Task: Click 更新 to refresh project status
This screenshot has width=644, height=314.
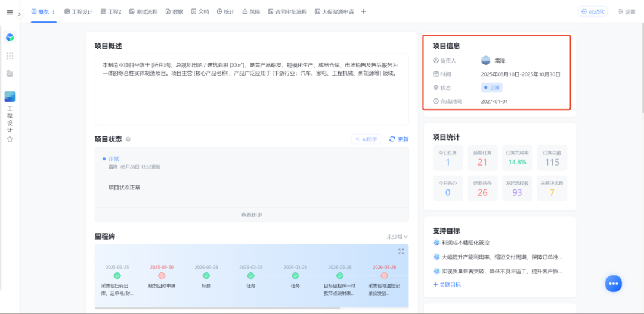Action: (399, 139)
